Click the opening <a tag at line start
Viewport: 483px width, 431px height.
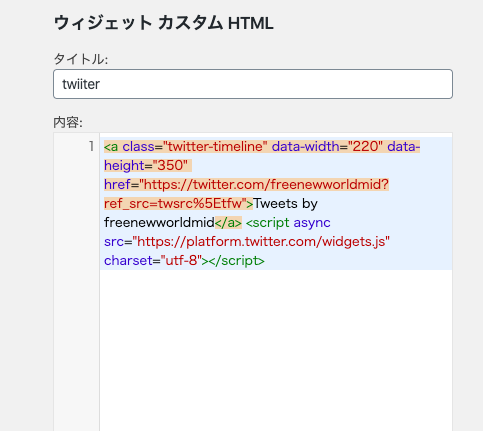tap(111, 147)
